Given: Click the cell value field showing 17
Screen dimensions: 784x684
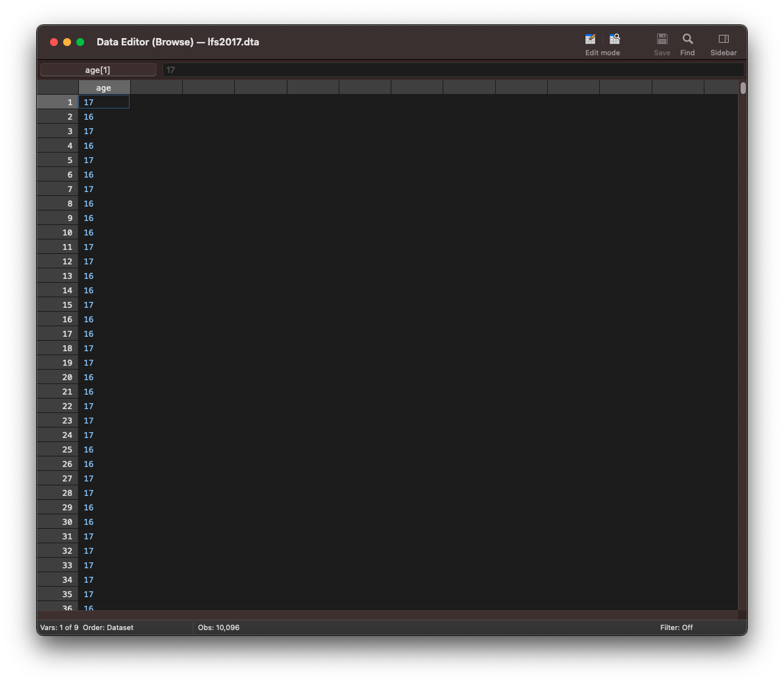Looking at the screenshot, I should 453,70.
